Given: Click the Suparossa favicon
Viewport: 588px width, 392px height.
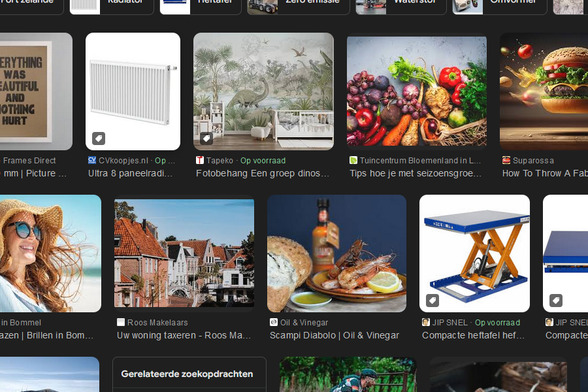Looking at the screenshot, I should [506, 160].
